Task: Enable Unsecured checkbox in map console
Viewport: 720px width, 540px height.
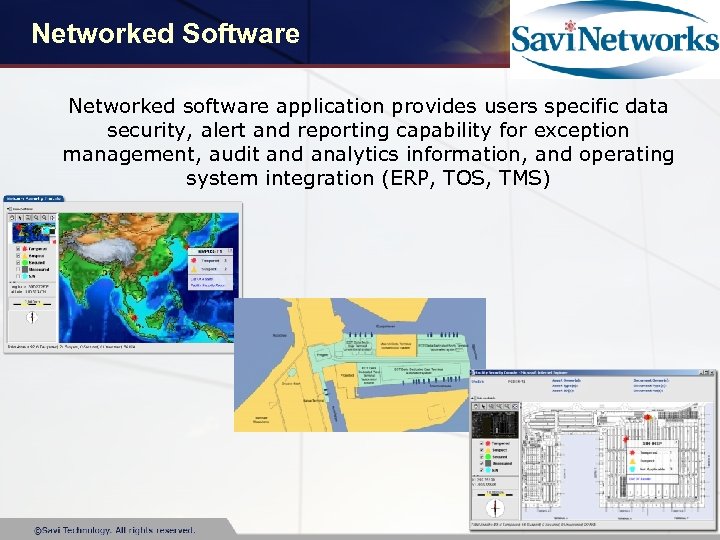Action: (18, 270)
